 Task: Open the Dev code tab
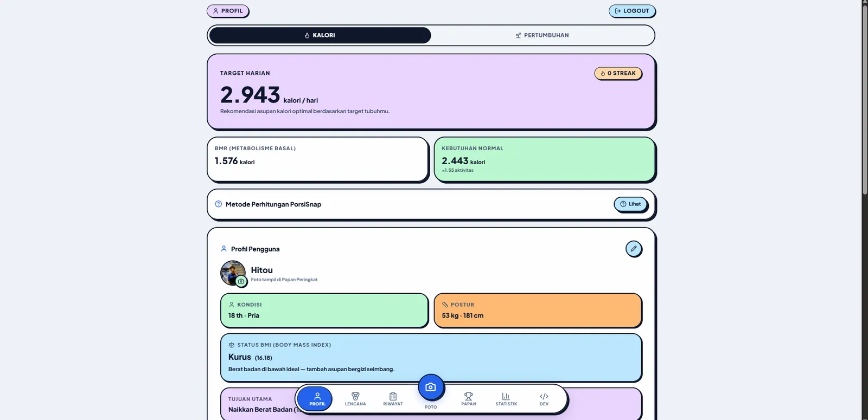coord(544,399)
